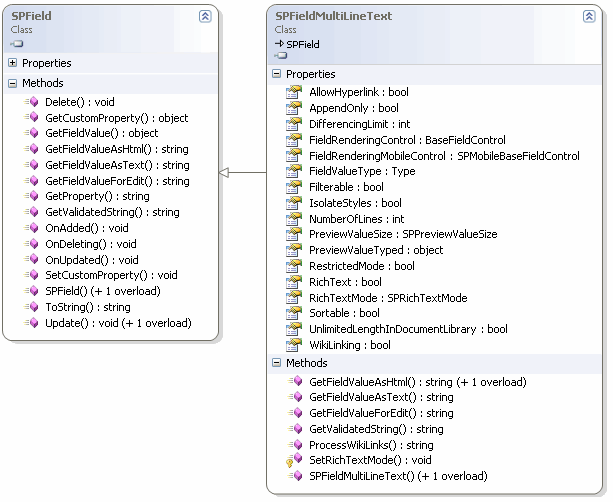The width and height of the screenshot is (613, 502).
Task: Click the property icon beside RichTextMode
Action: tap(294, 298)
